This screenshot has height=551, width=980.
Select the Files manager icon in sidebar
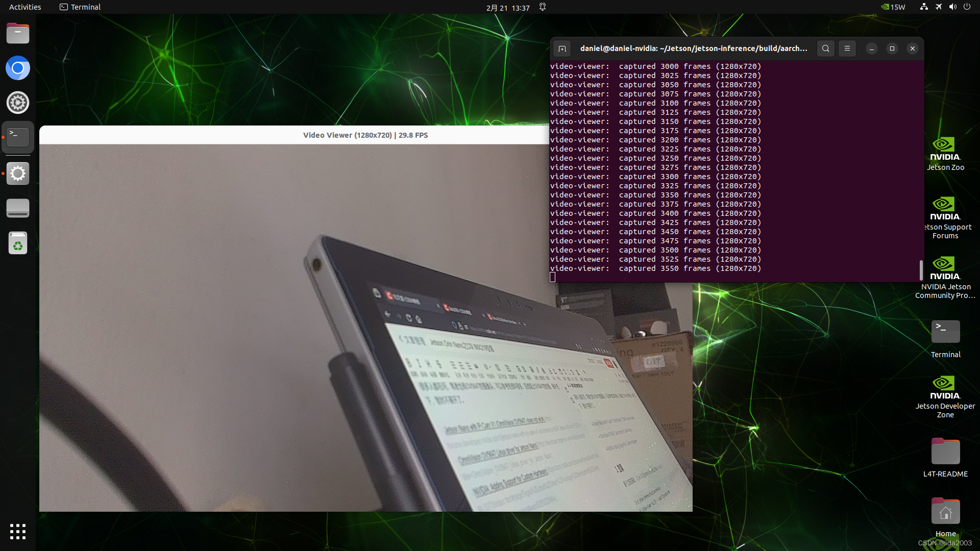pyautogui.click(x=17, y=33)
